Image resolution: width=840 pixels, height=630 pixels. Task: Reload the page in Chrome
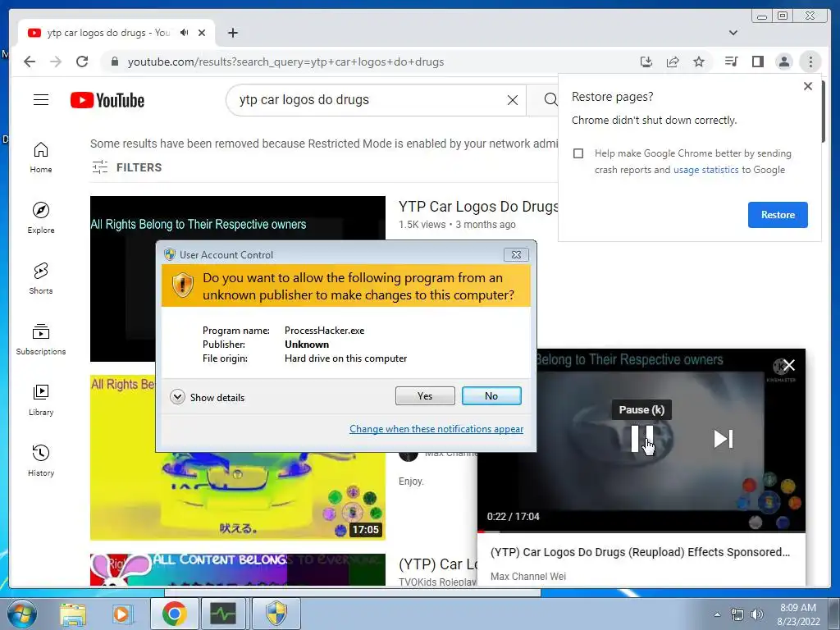pos(82,62)
